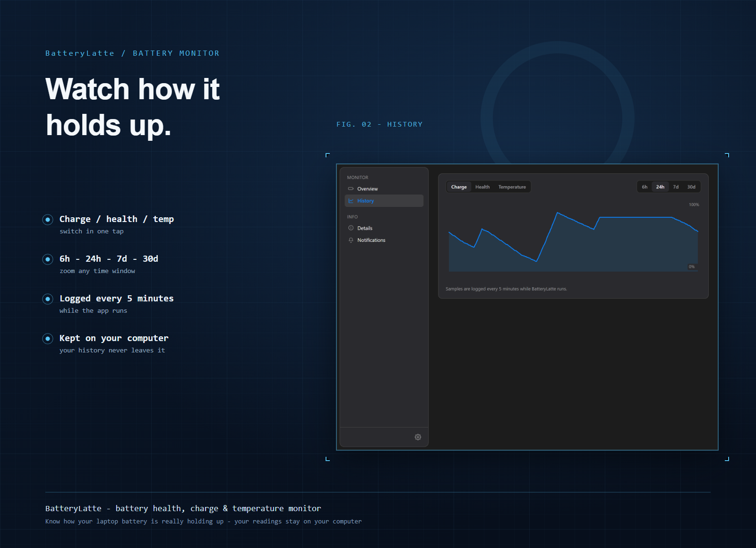This screenshot has height=548, width=756.
Task: Click the 'your history never leaves it' subtitle
Action: [x=112, y=351]
